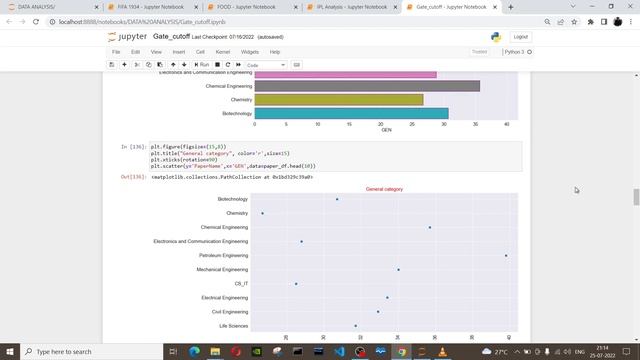Open the File menu

click(116, 52)
